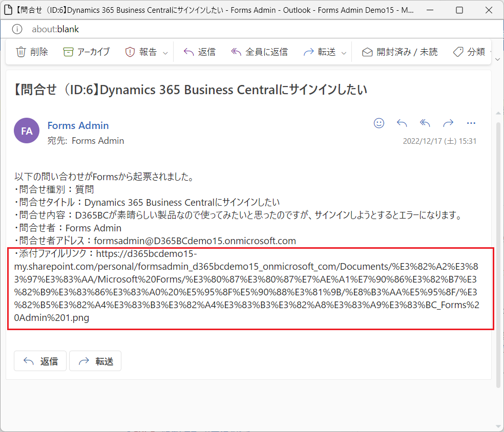Open the Forms Admin sender name link

click(78, 125)
